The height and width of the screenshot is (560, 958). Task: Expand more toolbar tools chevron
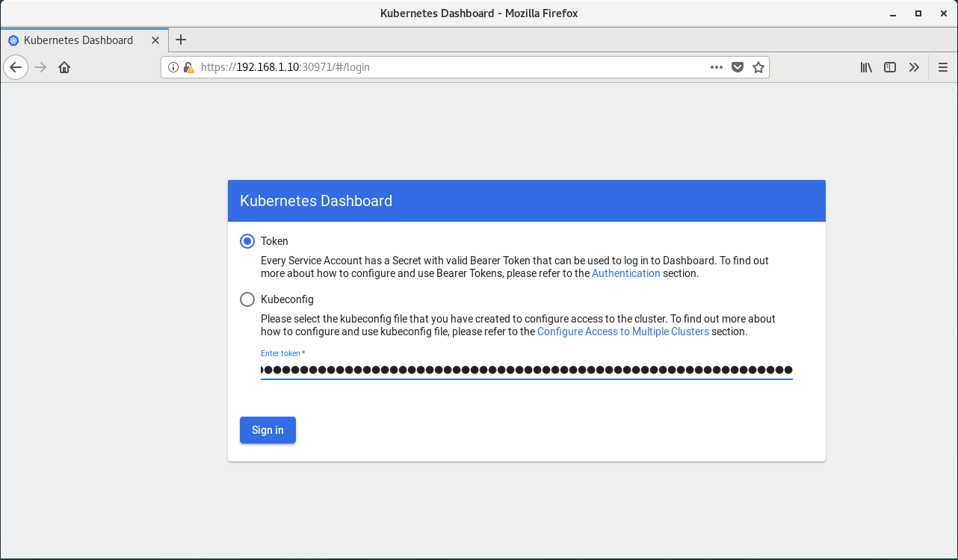tap(914, 67)
